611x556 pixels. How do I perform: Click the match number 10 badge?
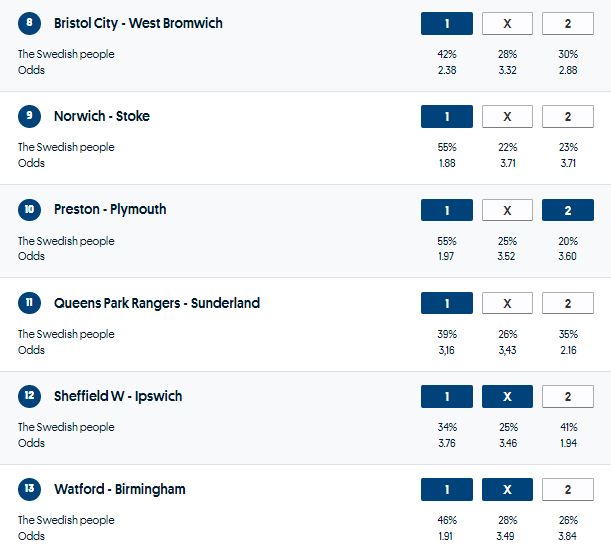[30, 210]
